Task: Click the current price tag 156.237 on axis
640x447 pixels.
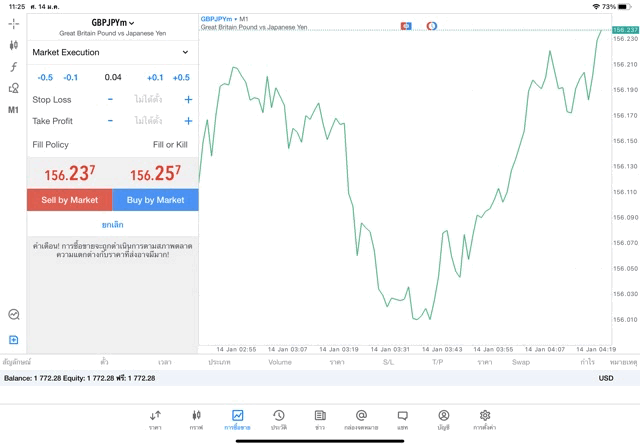Action: click(625, 30)
